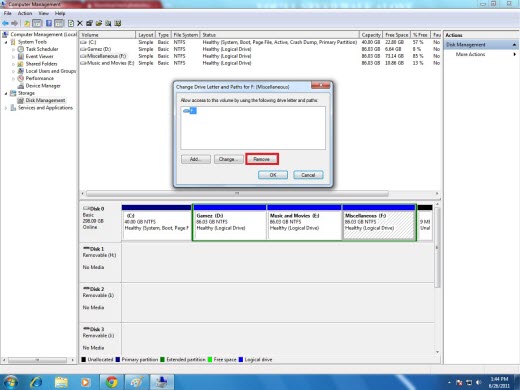Click the toolbar Delete X icon

coord(80,23)
